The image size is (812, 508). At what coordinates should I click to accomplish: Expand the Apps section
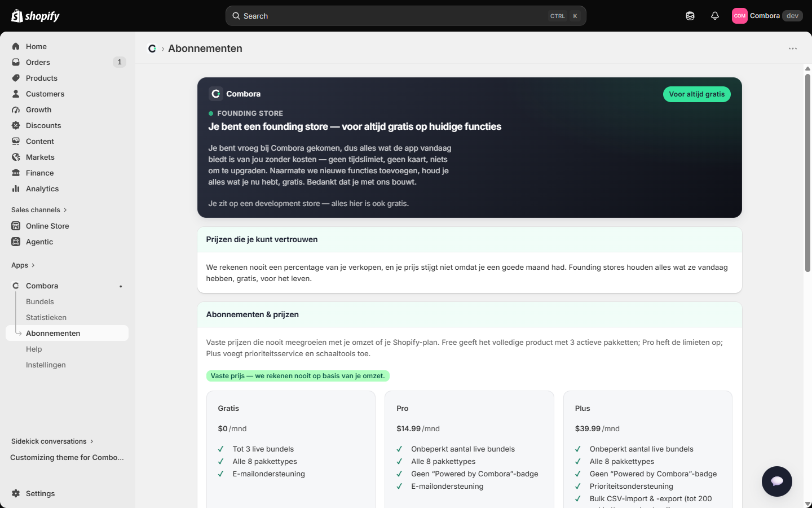click(x=23, y=265)
